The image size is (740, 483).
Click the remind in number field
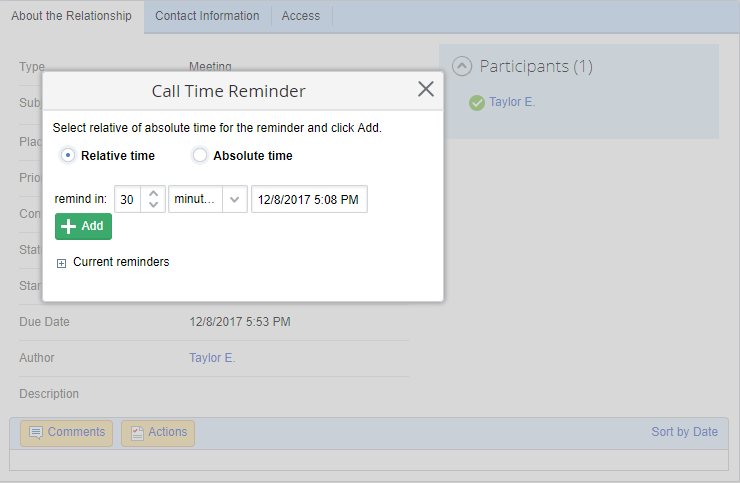128,199
